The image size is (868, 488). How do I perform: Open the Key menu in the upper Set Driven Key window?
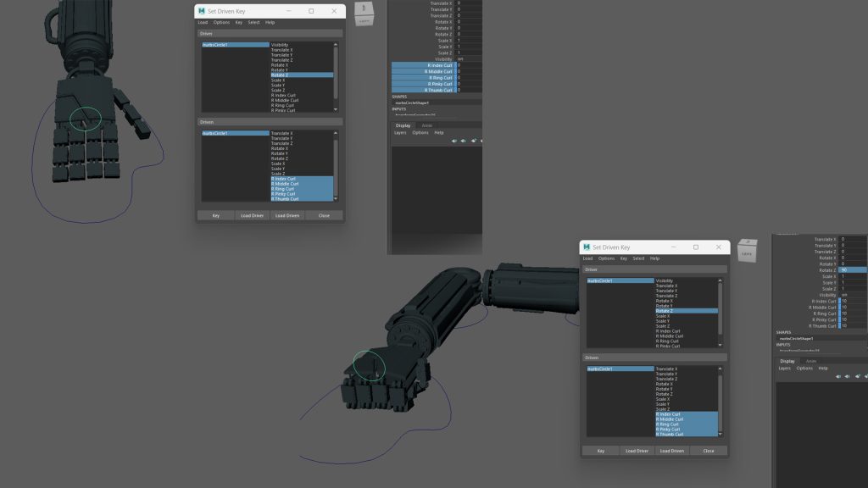(238, 23)
